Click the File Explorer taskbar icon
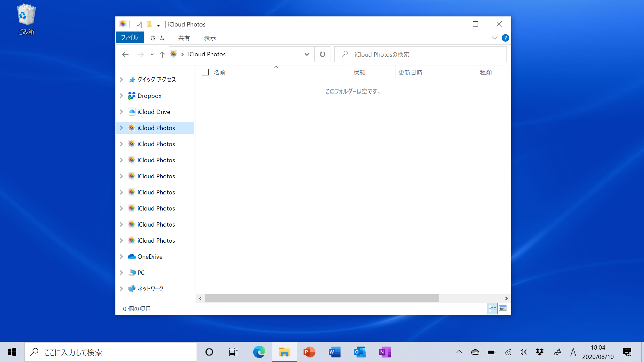The height and width of the screenshot is (362, 644). click(x=284, y=352)
